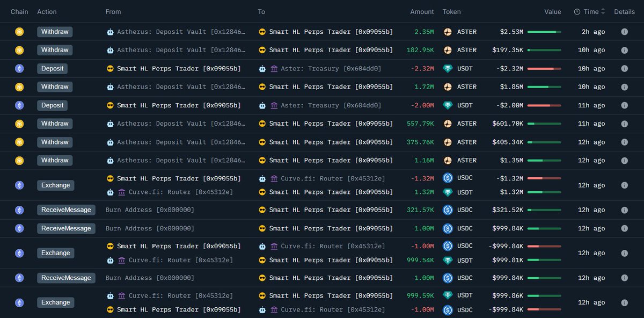Click the $999.81K value cell
This screenshot has width=644, height=318.
(508, 260)
